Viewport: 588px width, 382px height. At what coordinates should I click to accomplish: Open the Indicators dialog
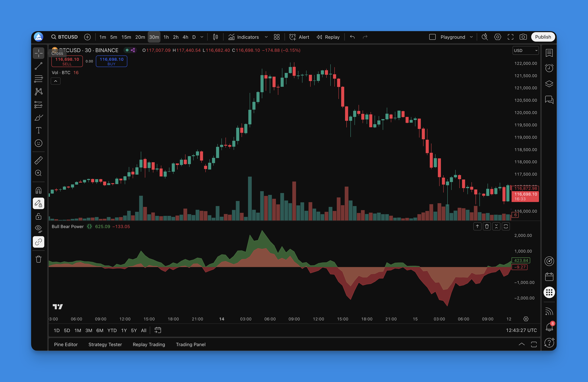(244, 37)
